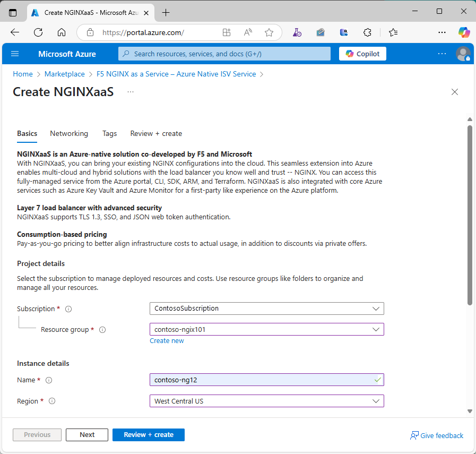The image size is (476, 454).
Task: Click Create new under Resource group
Action: 167,340
